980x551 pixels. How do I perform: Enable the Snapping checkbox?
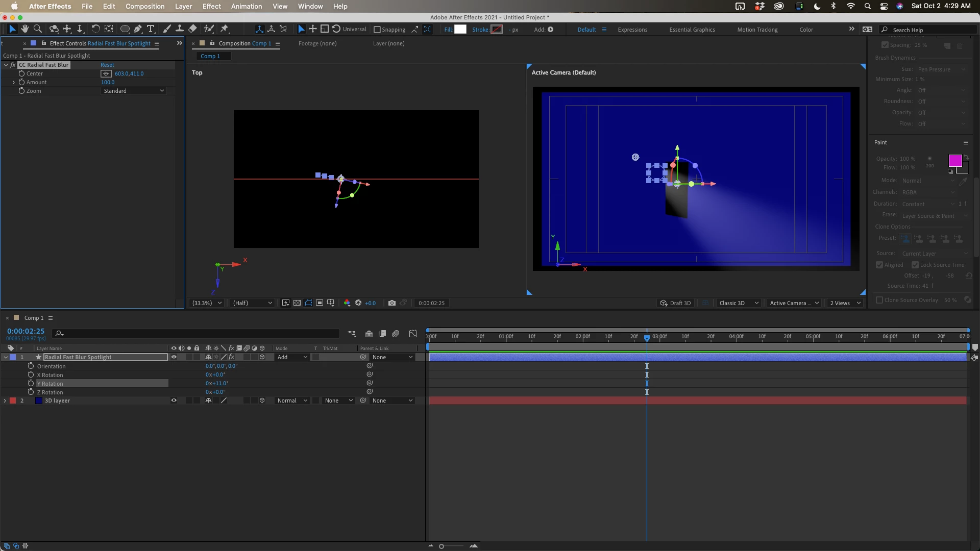tap(377, 30)
